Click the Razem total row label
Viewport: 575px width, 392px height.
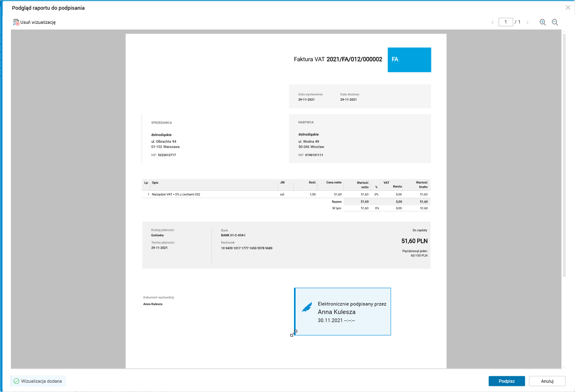coord(337,202)
